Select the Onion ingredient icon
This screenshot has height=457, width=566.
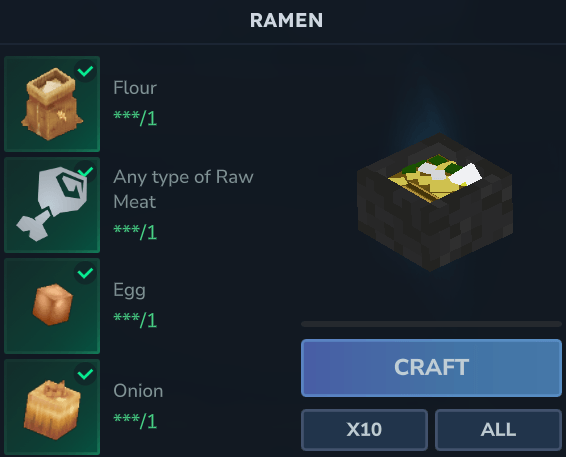[x=52, y=407]
